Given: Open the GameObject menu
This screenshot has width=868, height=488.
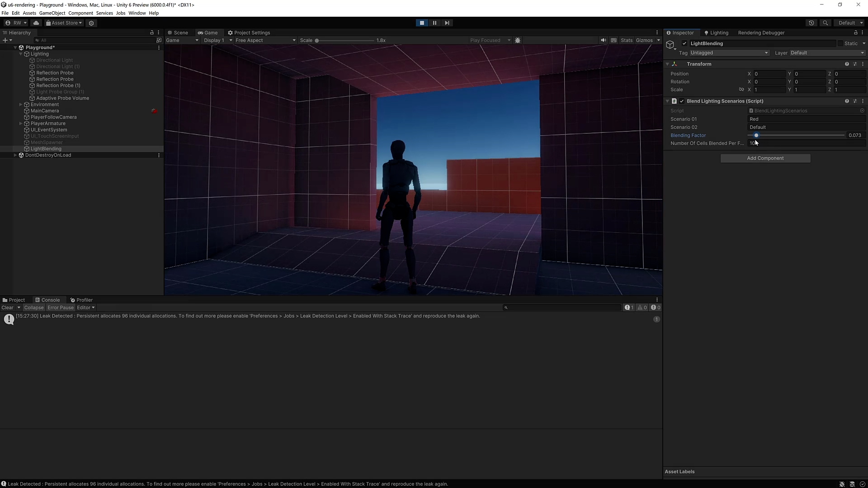Looking at the screenshot, I should (52, 13).
